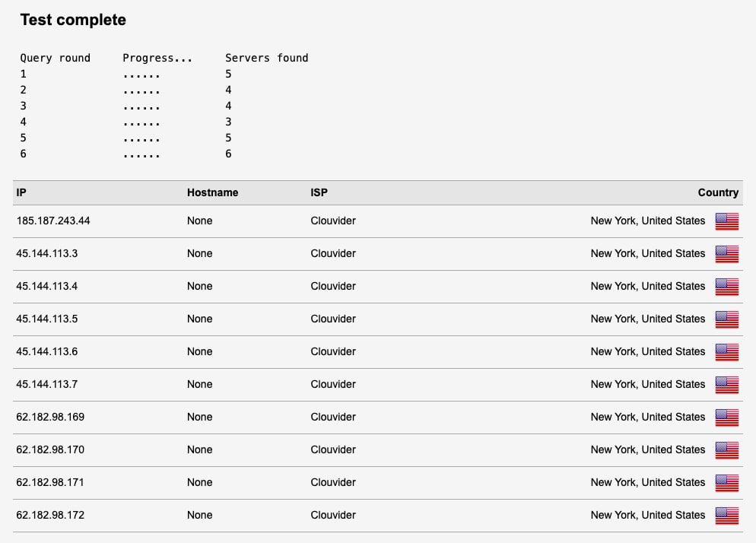
Task: Click the IP column header
Action: pos(21,192)
